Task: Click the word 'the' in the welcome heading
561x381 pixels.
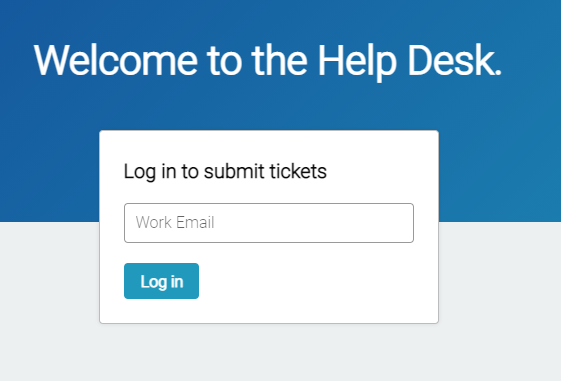Action: 279,60
